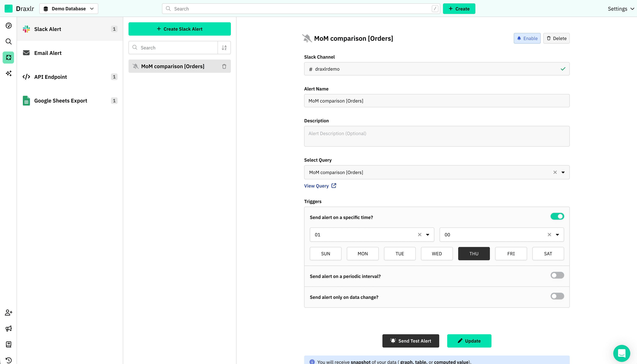Image resolution: width=637 pixels, height=364 pixels.
Task: Open the API Endpoint section
Action: (70, 77)
